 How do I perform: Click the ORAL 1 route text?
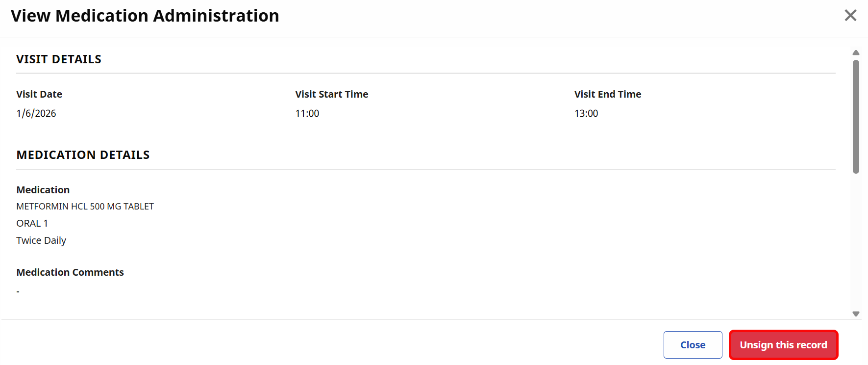click(32, 223)
